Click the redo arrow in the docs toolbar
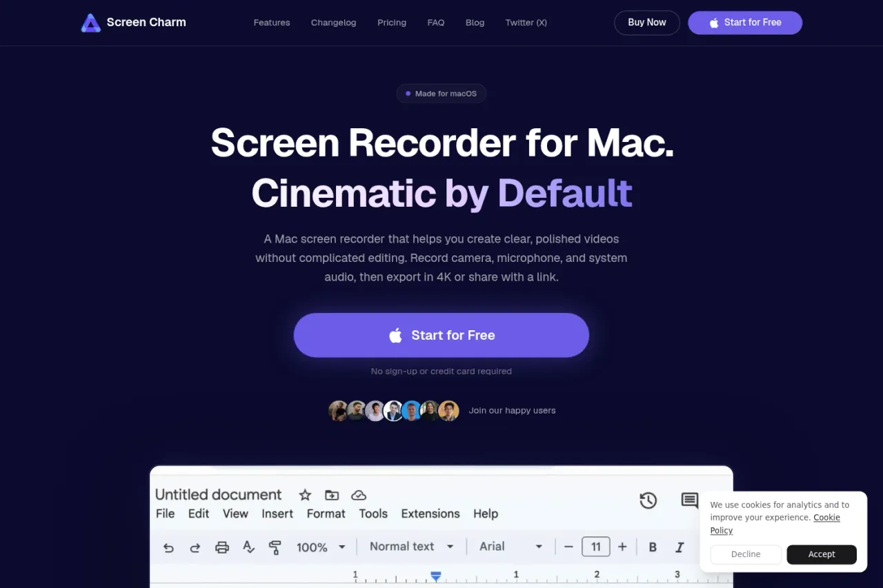This screenshot has height=588, width=883. 195,547
